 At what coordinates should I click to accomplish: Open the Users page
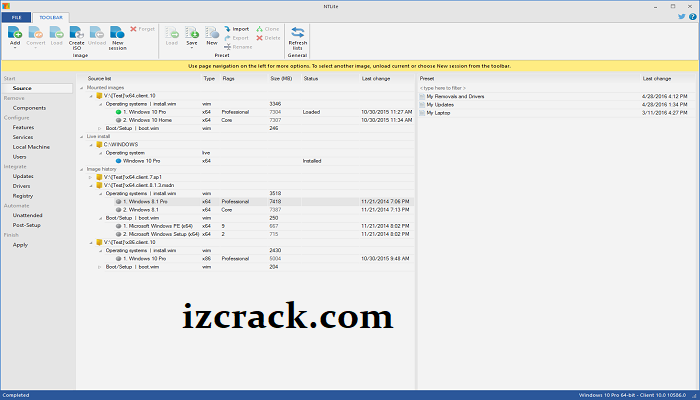tap(19, 157)
